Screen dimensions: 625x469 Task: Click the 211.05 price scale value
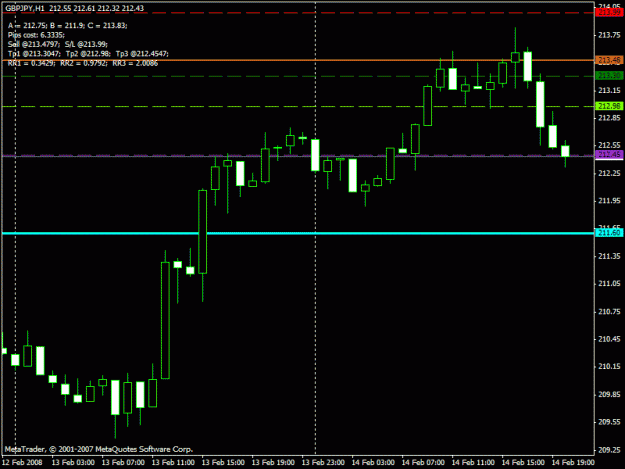pos(609,283)
